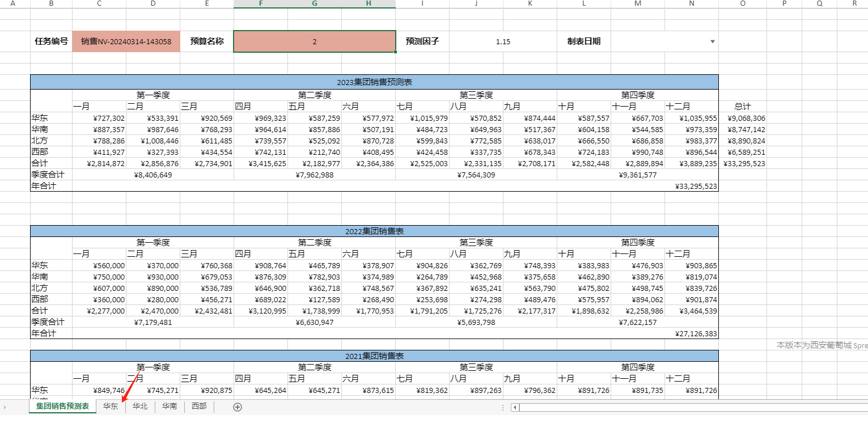Image resolution: width=868 pixels, height=423 pixels.
Task: Select column C header
Action: click(x=99, y=4)
